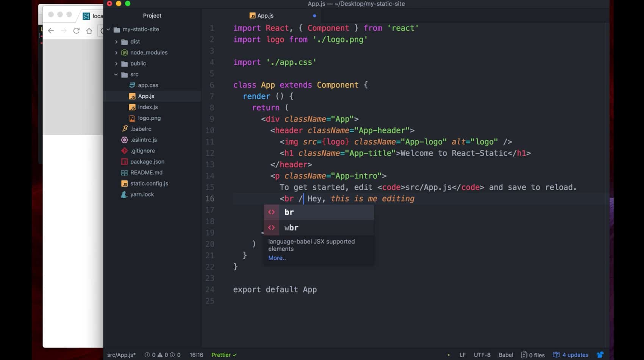Toggle Prettier formatting in status bar
This screenshot has width=644, height=360.
point(224,355)
